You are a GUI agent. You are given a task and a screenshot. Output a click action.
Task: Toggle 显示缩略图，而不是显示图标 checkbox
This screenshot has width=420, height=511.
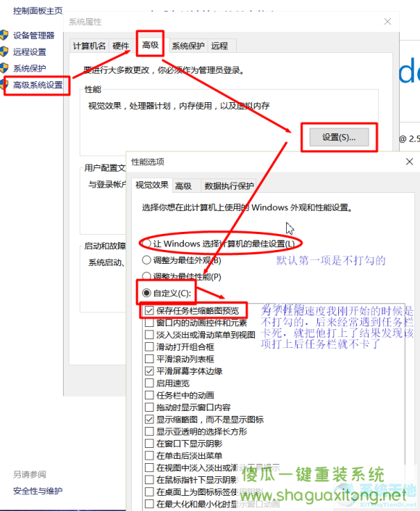149,419
